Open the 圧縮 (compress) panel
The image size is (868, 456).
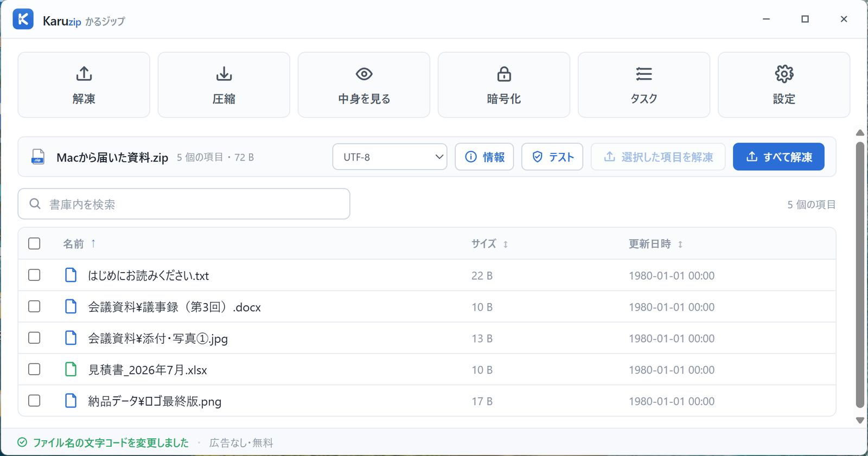click(x=224, y=85)
